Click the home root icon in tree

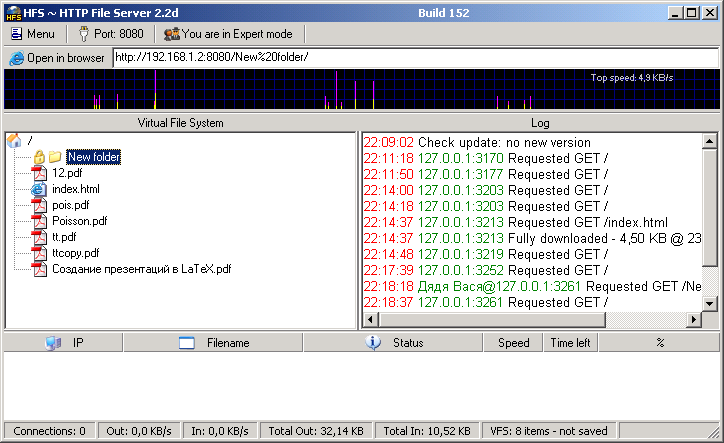pyautogui.click(x=14, y=140)
